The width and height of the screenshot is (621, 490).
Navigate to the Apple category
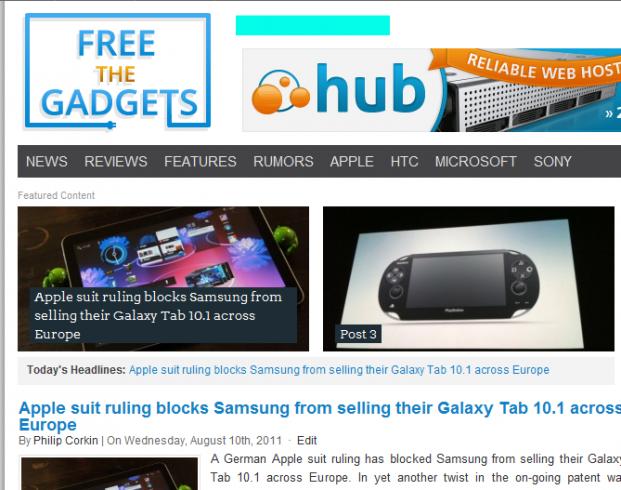click(x=352, y=161)
